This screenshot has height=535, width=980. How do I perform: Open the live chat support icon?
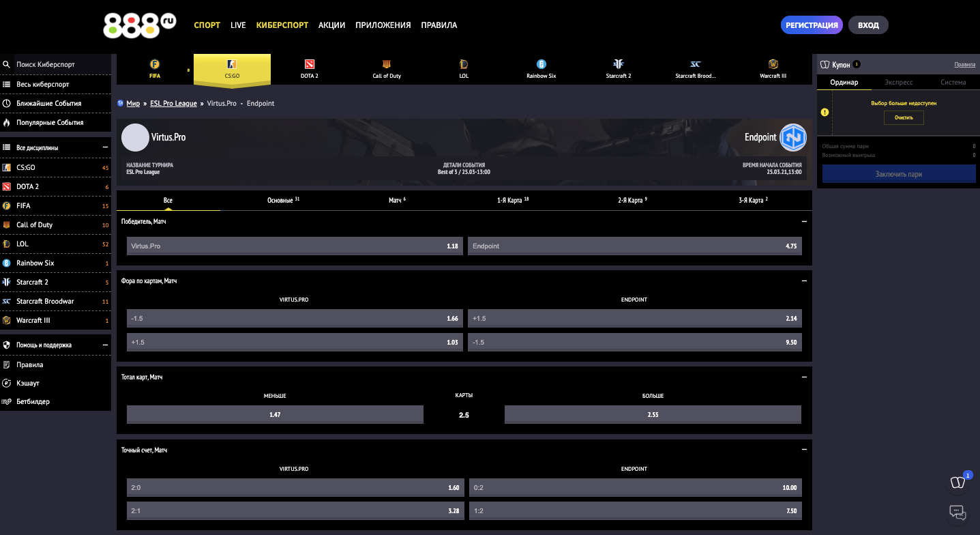pyautogui.click(x=957, y=512)
